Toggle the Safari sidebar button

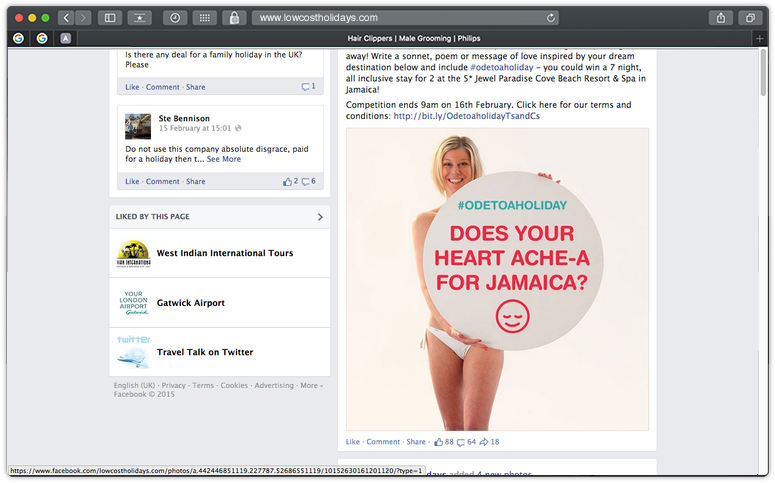110,18
